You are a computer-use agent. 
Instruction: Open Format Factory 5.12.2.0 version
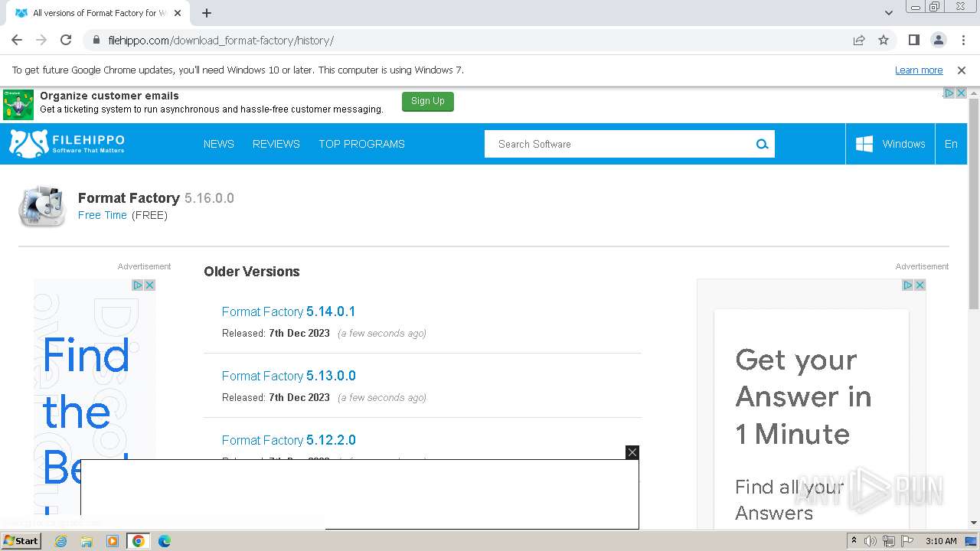click(289, 440)
